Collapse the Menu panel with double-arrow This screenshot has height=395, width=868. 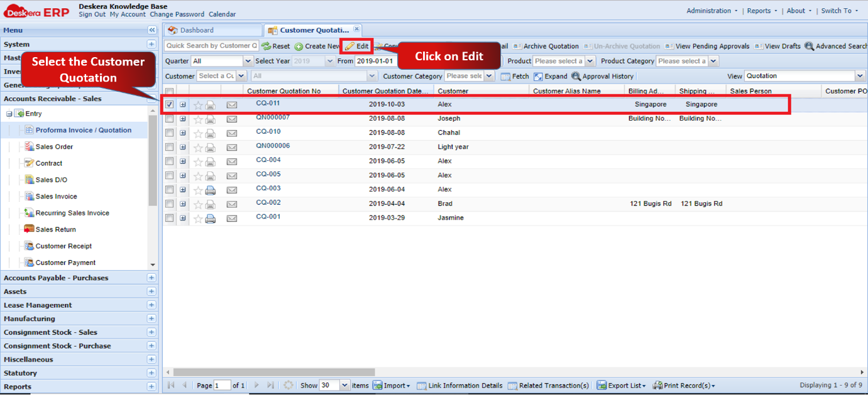pyautogui.click(x=151, y=30)
